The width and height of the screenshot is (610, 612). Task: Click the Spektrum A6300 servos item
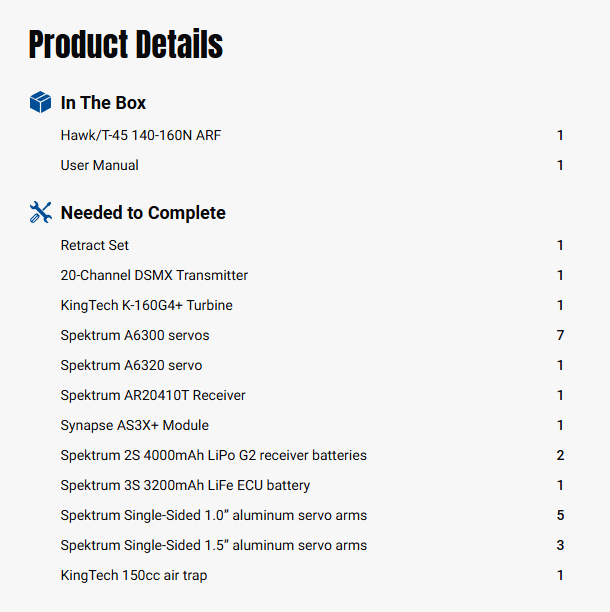click(x=135, y=335)
